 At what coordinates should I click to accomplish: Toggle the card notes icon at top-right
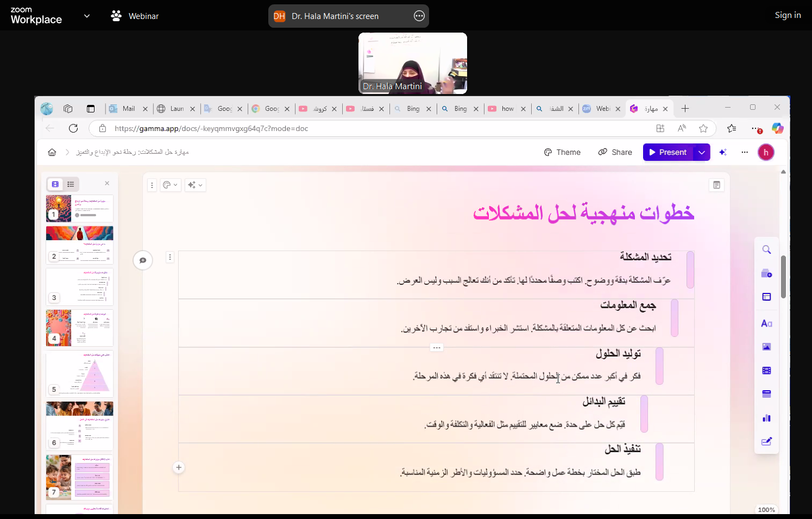[x=716, y=185]
